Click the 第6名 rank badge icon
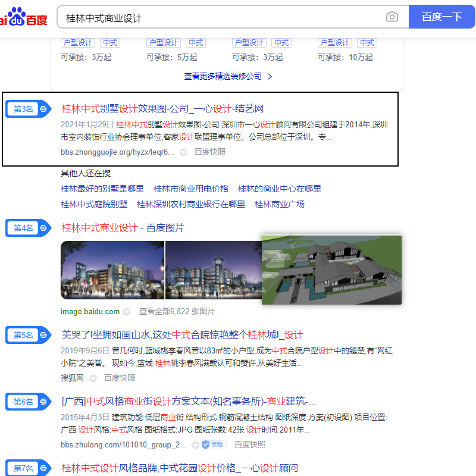This screenshot has width=476, height=476. pos(28,402)
